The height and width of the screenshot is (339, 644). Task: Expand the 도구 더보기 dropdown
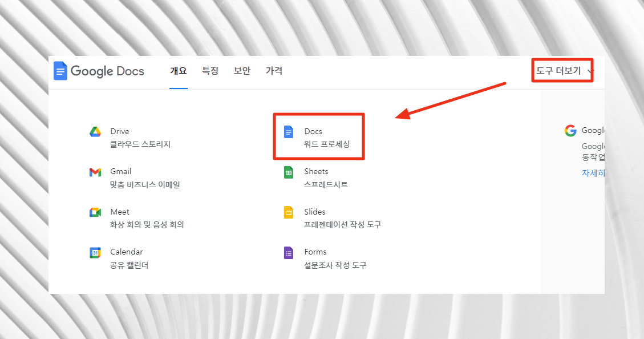click(565, 71)
